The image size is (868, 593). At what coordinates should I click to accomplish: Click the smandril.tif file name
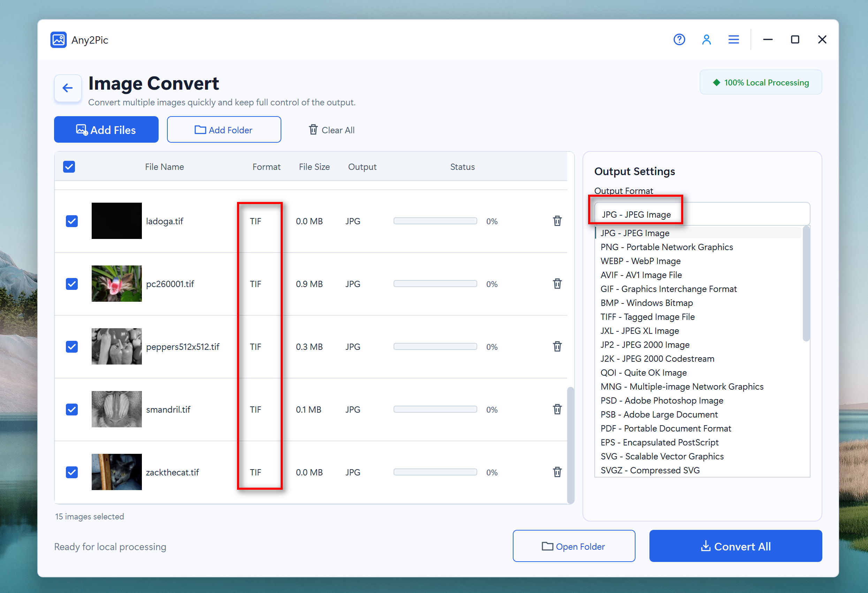click(168, 410)
